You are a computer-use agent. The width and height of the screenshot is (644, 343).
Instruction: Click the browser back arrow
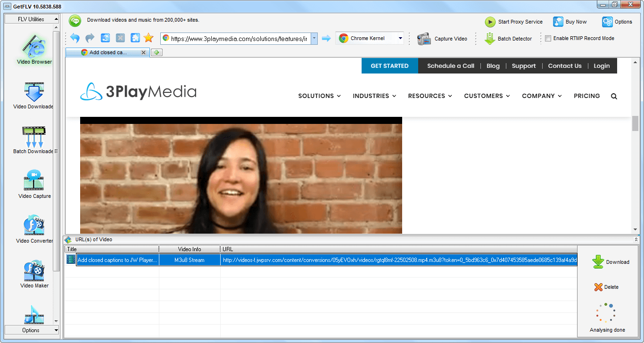[x=75, y=38]
